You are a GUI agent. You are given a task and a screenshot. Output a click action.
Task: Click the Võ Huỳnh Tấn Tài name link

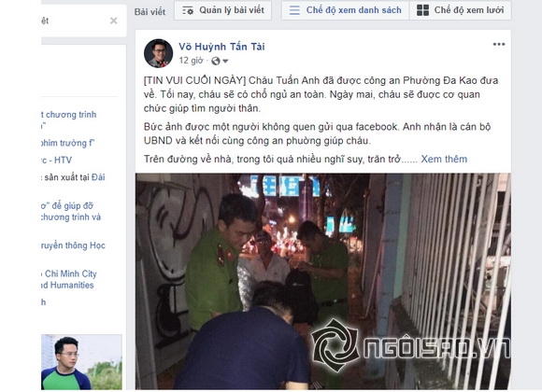[x=221, y=47]
